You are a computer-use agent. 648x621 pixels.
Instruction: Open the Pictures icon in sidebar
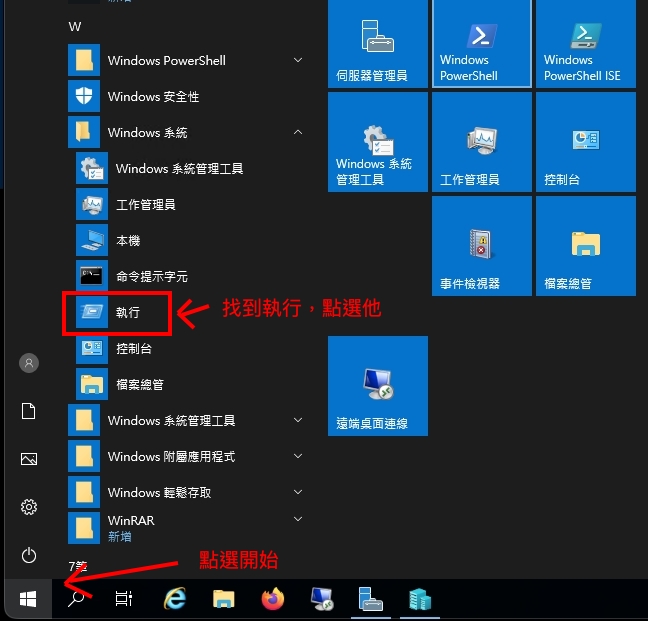tap(29, 459)
